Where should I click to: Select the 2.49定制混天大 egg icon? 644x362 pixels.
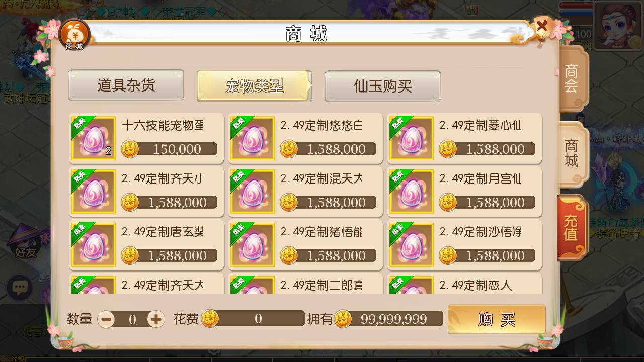(253, 192)
